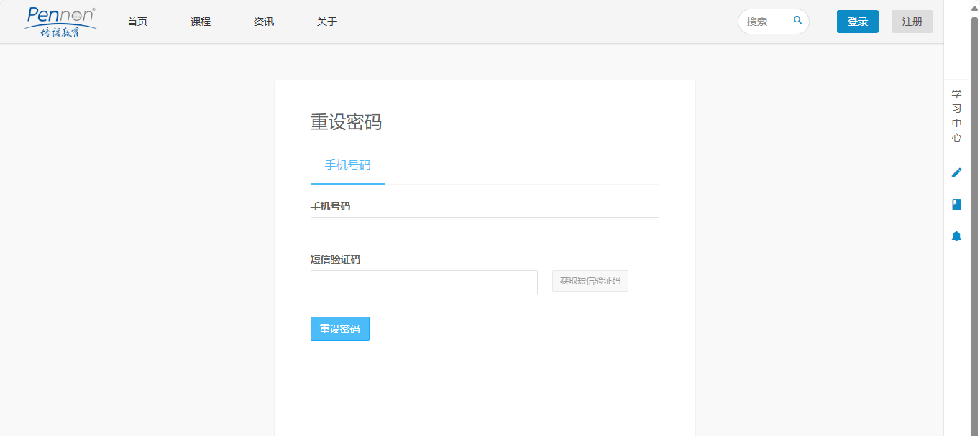The height and width of the screenshot is (436, 980).
Task: Click the blue 登录 button
Action: pos(857,22)
